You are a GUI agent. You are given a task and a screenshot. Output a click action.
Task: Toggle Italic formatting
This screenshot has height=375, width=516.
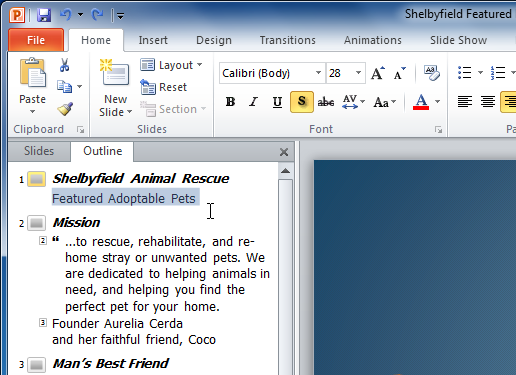(x=254, y=102)
